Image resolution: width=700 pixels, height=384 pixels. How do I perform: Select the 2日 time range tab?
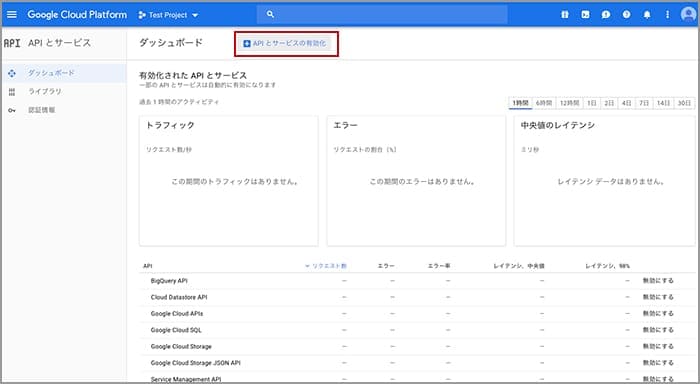pos(609,103)
